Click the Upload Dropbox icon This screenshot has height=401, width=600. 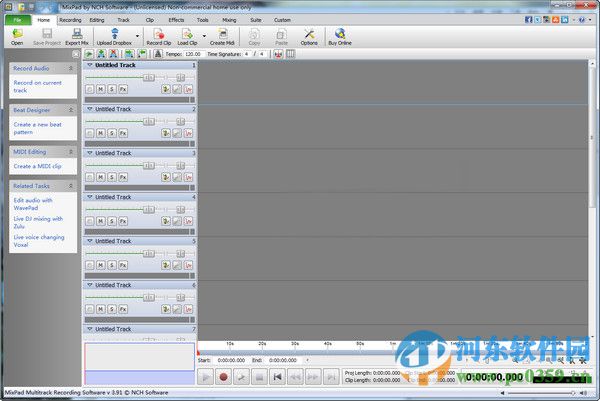114,37
